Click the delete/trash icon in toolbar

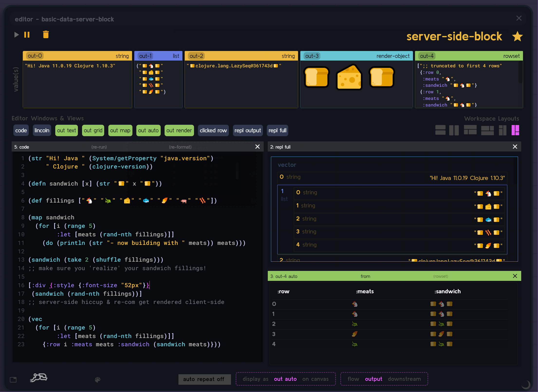pyautogui.click(x=46, y=34)
